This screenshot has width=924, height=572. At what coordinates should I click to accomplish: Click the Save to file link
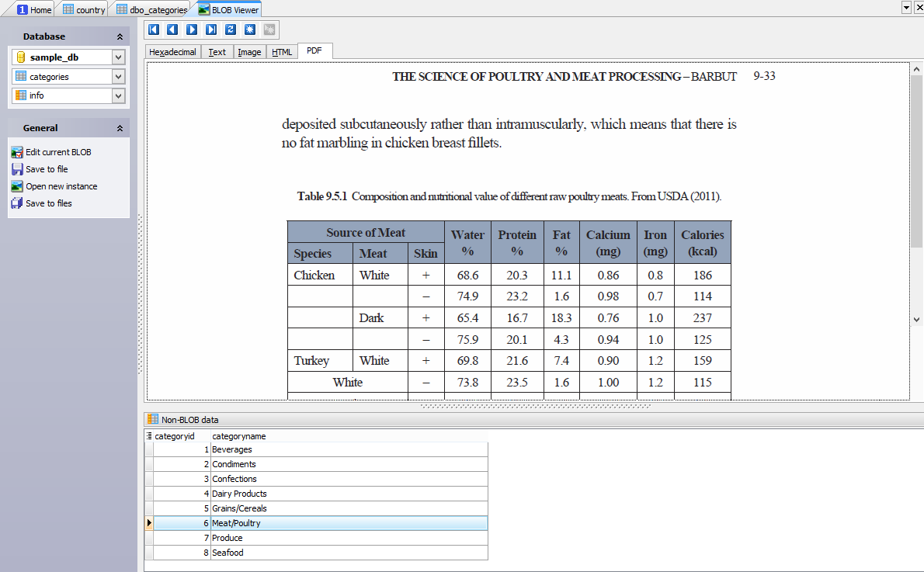click(47, 169)
